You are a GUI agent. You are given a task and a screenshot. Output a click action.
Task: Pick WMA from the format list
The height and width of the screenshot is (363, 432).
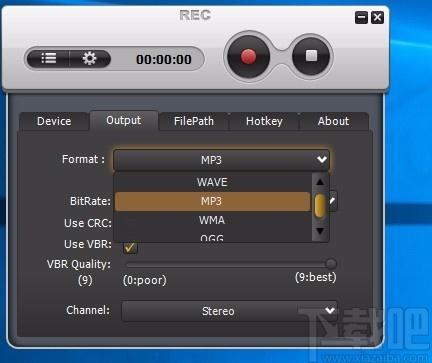click(212, 220)
